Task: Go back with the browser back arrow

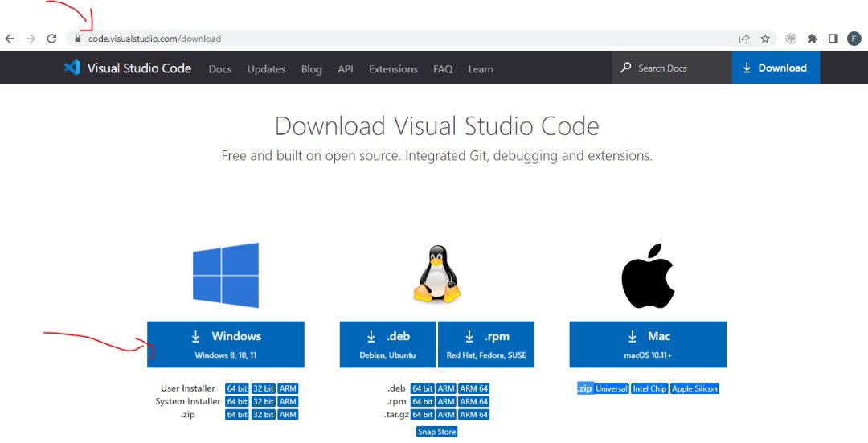Action: click(x=10, y=39)
